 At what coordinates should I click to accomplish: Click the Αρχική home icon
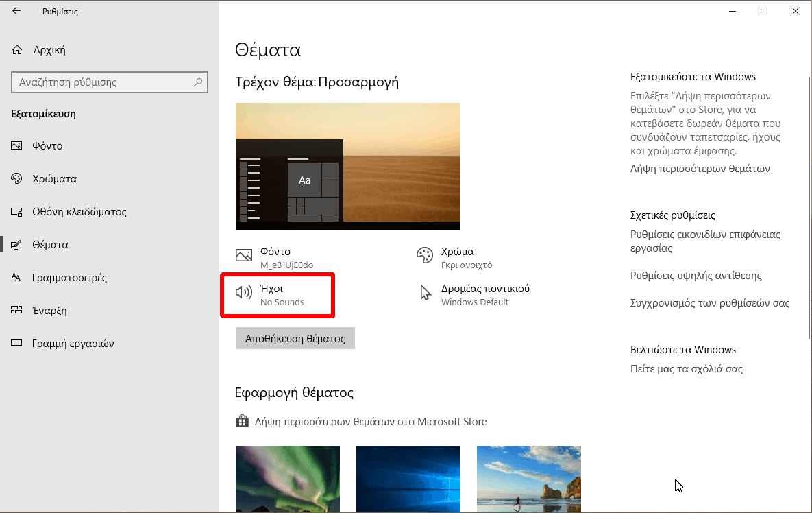pos(17,50)
